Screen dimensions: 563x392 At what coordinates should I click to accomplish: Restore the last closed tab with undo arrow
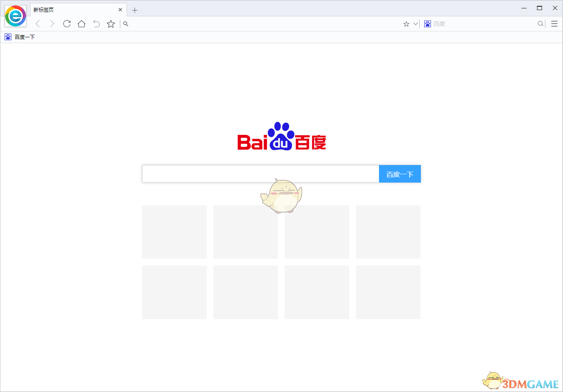pyautogui.click(x=96, y=24)
